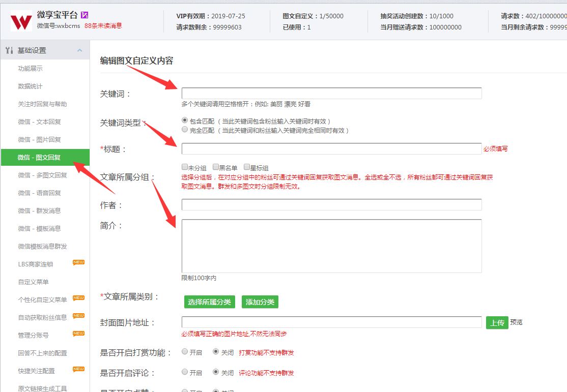Image resolution: width=567 pixels, height=392 pixels.
Task: Click VIP有效期：2019-07-25 text
Action: pos(211,16)
